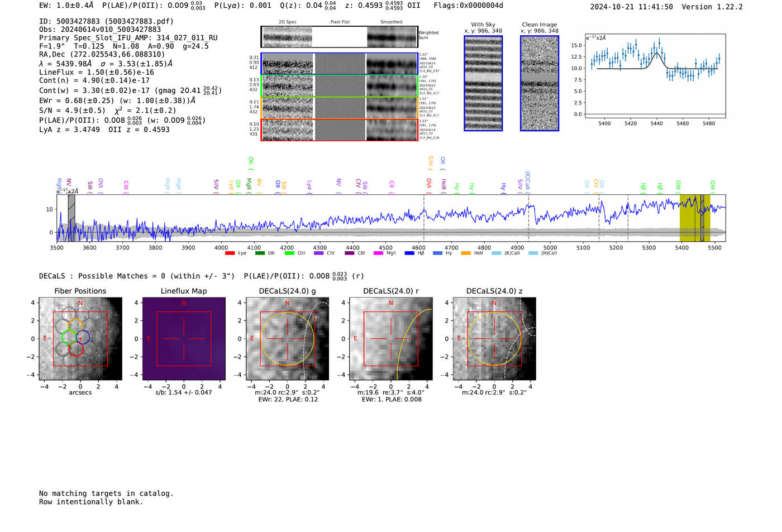Select the 'Primary Spec_Slot_IFU_AMP: 314_027_011_RU' line
This screenshot has width=782, height=532.
pos(128,38)
